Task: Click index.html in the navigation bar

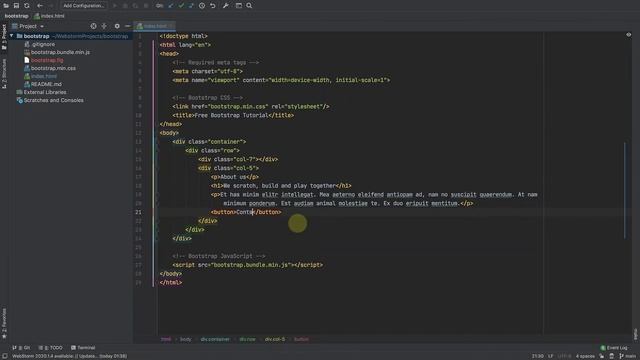Action: click(49, 16)
